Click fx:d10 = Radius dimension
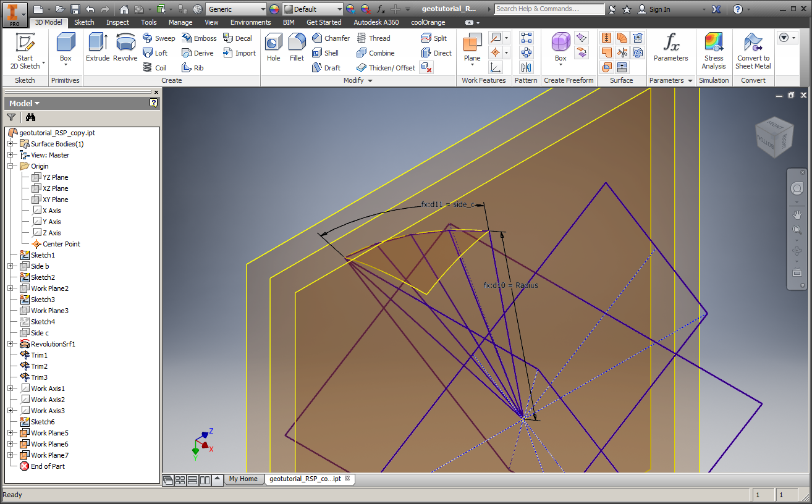812x504 pixels. click(510, 285)
